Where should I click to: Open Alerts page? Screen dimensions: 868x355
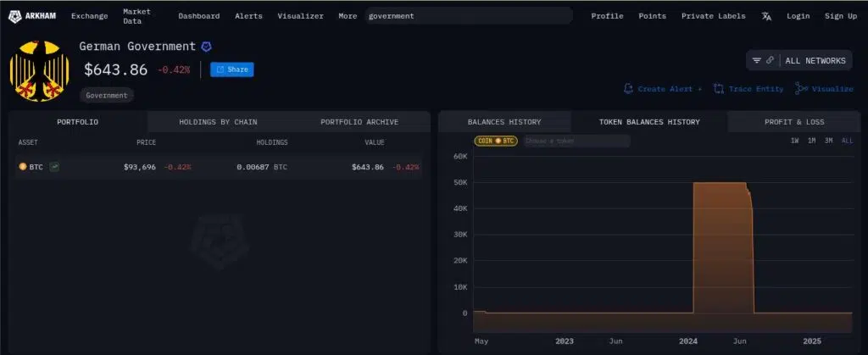click(x=248, y=16)
